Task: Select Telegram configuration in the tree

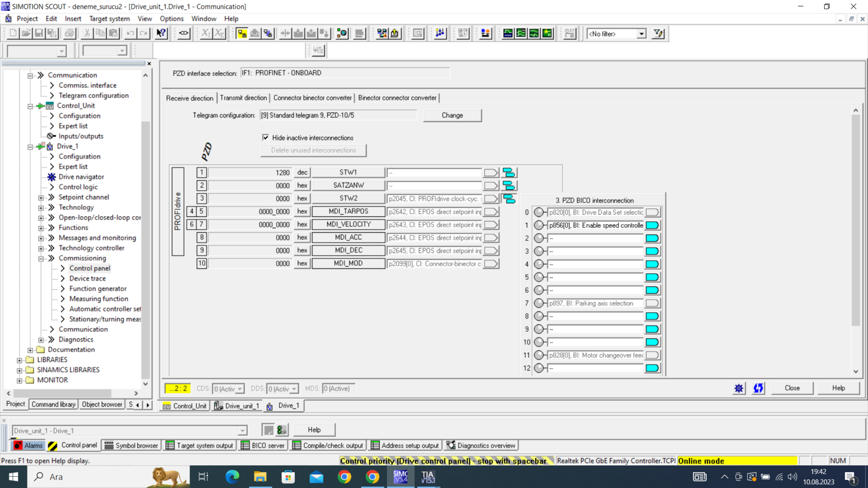Action: click(x=93, y=95)
